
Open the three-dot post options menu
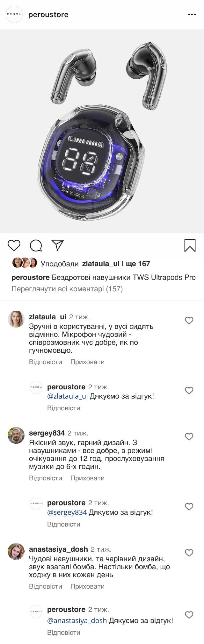tap(192, 15)
